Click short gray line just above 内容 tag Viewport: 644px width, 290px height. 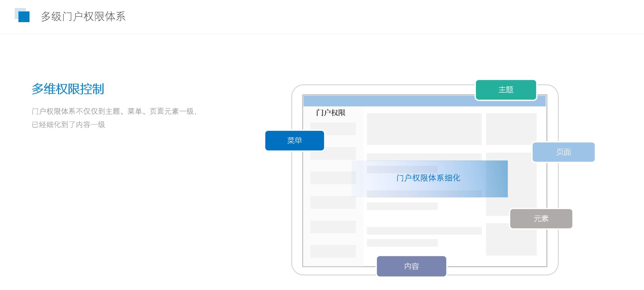tap(402, 243)
